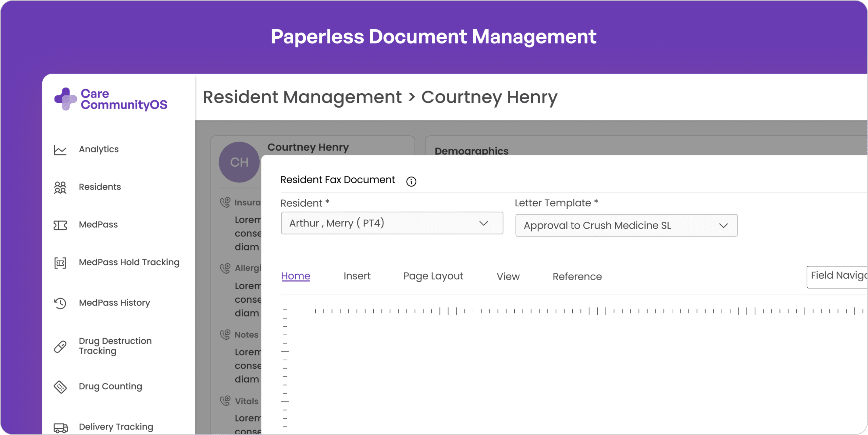The width and height of the screenshot is (868, 435).
Task: Click the Resident dropdown chevron arrow
Action: 484,223
